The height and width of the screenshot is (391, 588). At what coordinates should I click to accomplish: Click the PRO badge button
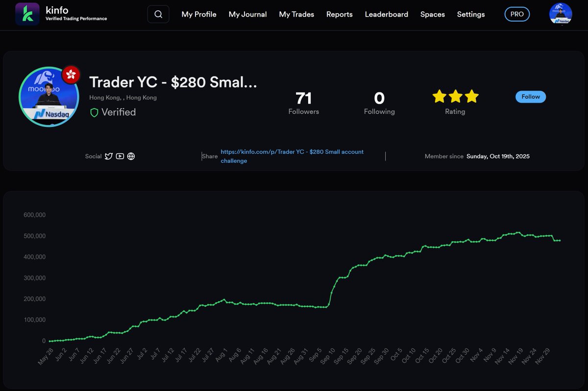(517, 14)
